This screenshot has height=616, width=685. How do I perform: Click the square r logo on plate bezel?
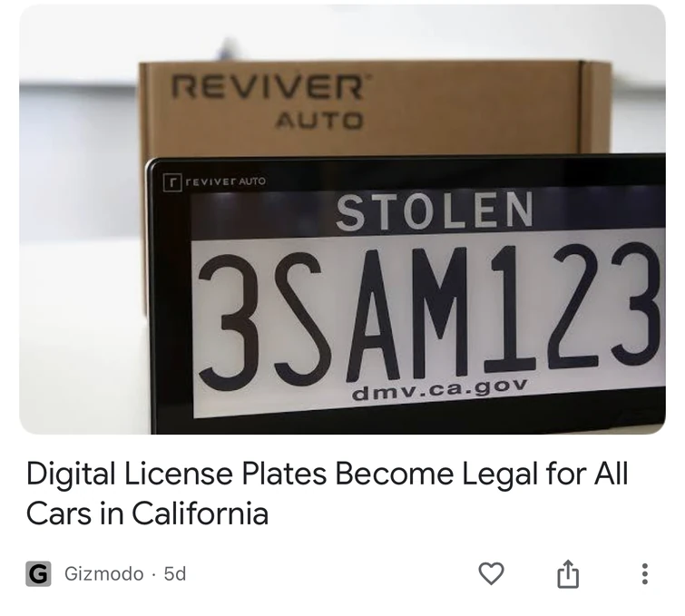point(172,182)
